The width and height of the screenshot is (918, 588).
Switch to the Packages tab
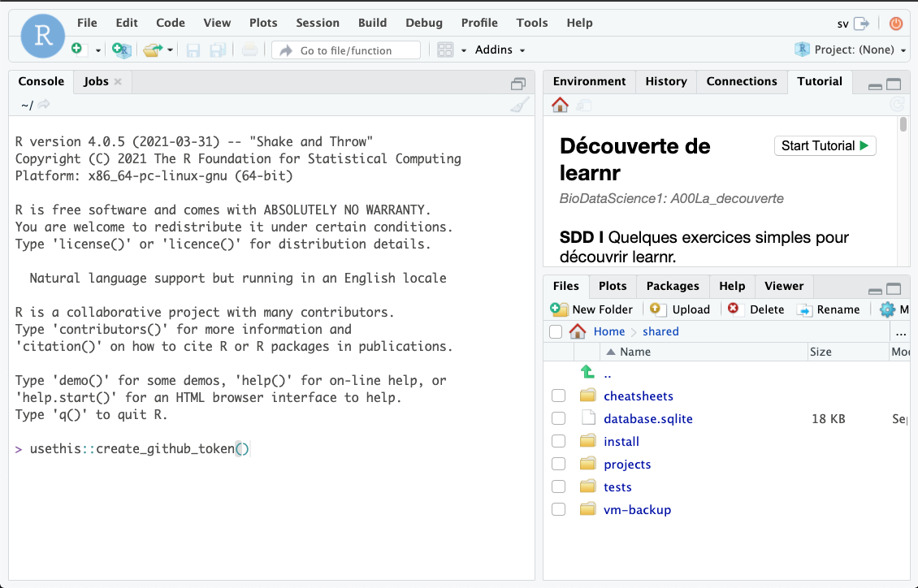[x=673, y=286]
